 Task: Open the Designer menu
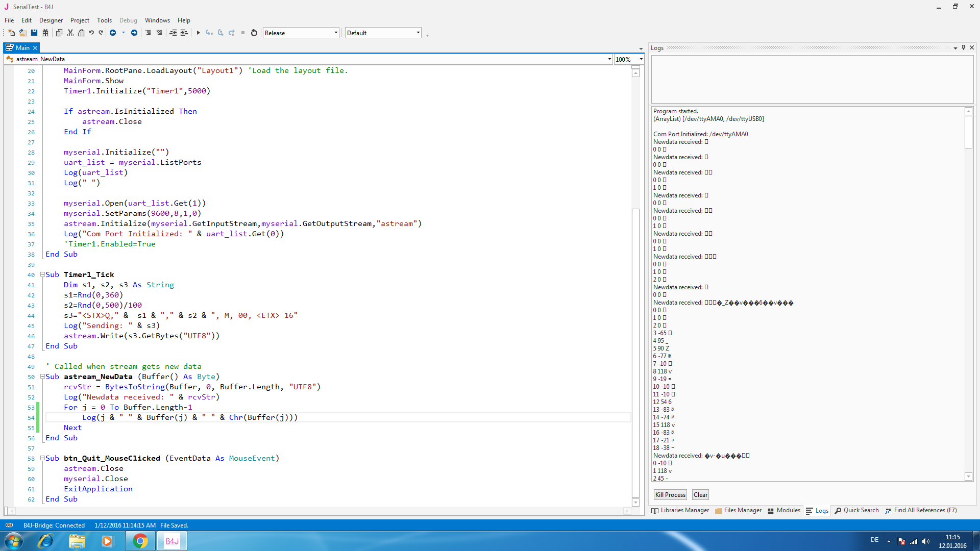coord(51,20)
